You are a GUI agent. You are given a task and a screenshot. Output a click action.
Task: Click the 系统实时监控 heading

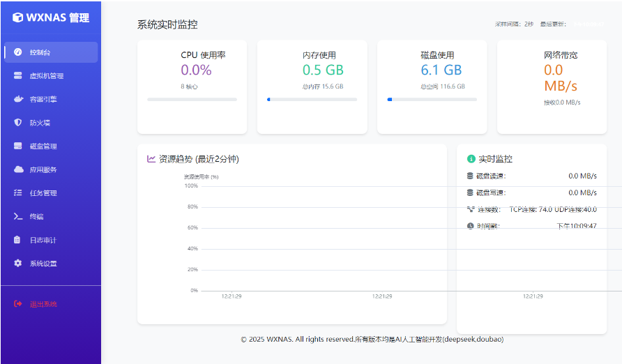[x=167, y=24]
